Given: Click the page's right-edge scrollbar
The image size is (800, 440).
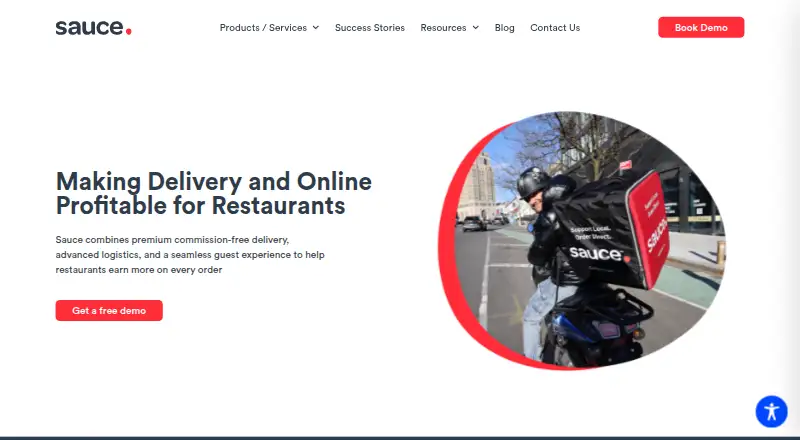Looking at the screenshot, I should click(793, 219).
